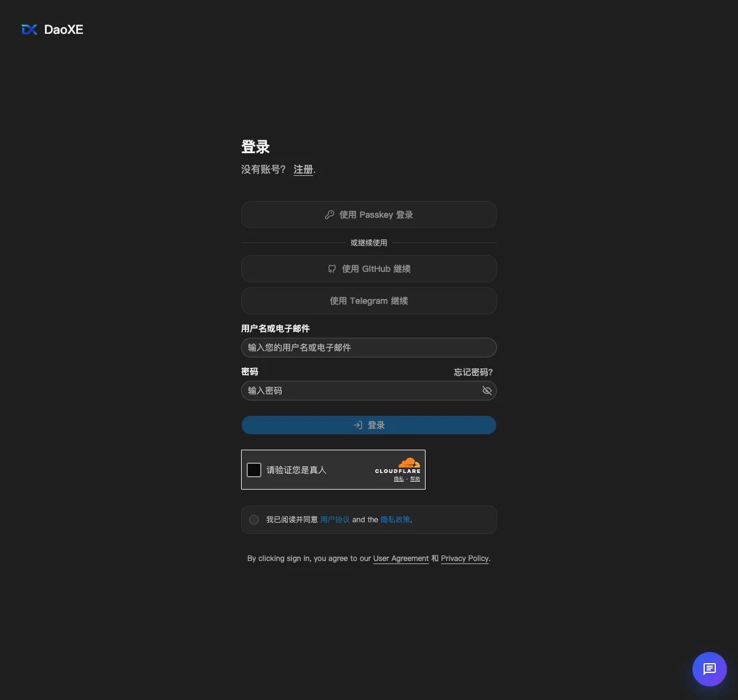Focus the username or email field
Image resolution: width=738 pixels, height=700 pixels.
(x=369, y=348)
